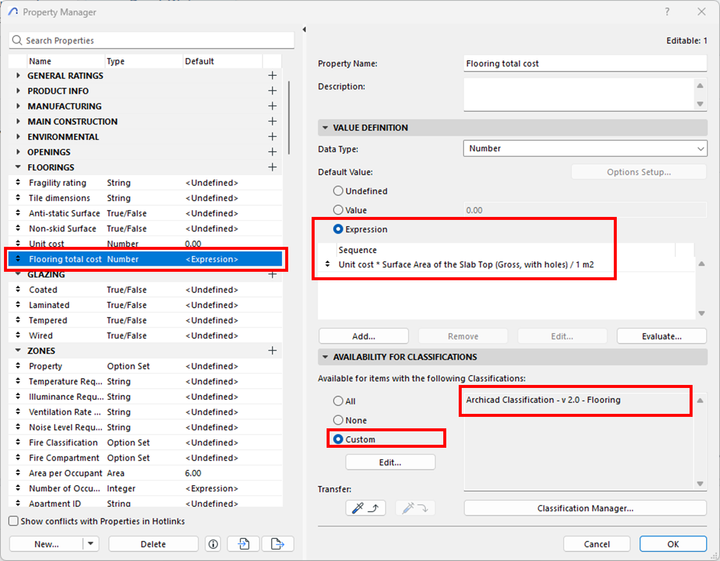This screenshot has height=561, width=720.
Task: Select the Flooring total cost row
Action: coord(145,259)
